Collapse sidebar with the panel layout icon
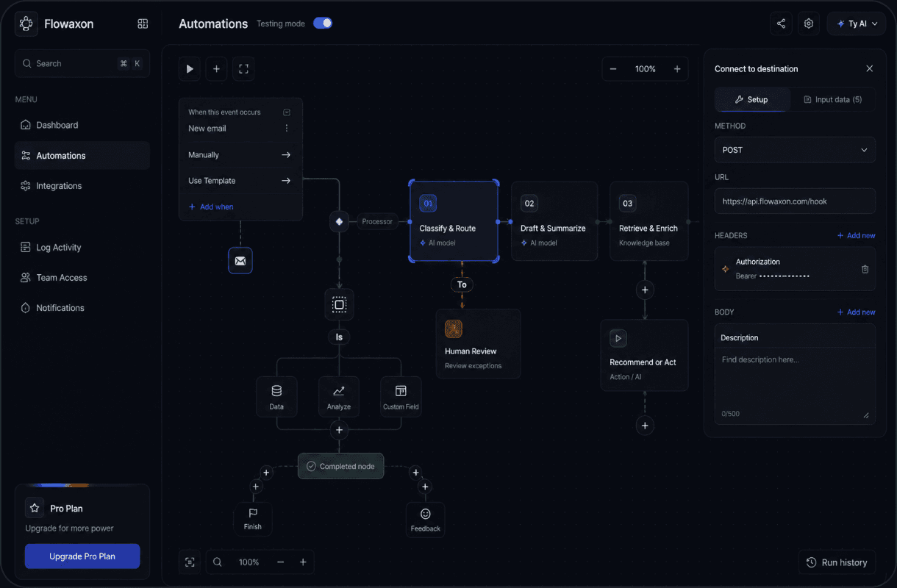897x588 pixels. [x=143, y=24]
